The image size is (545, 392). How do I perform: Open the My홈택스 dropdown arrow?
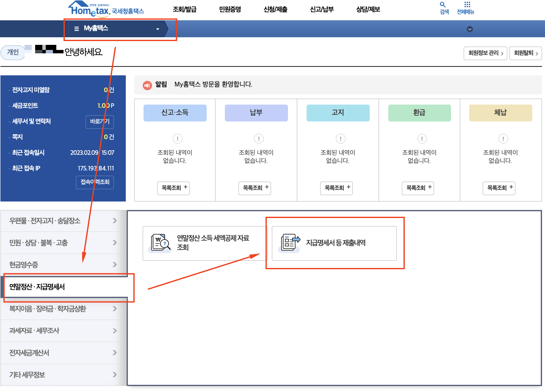(157, 29)
